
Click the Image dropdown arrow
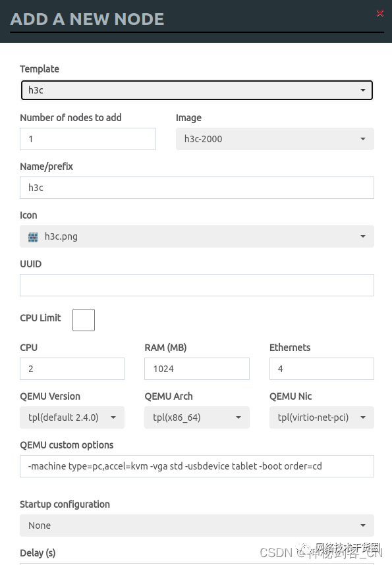[x=363, y=139]
